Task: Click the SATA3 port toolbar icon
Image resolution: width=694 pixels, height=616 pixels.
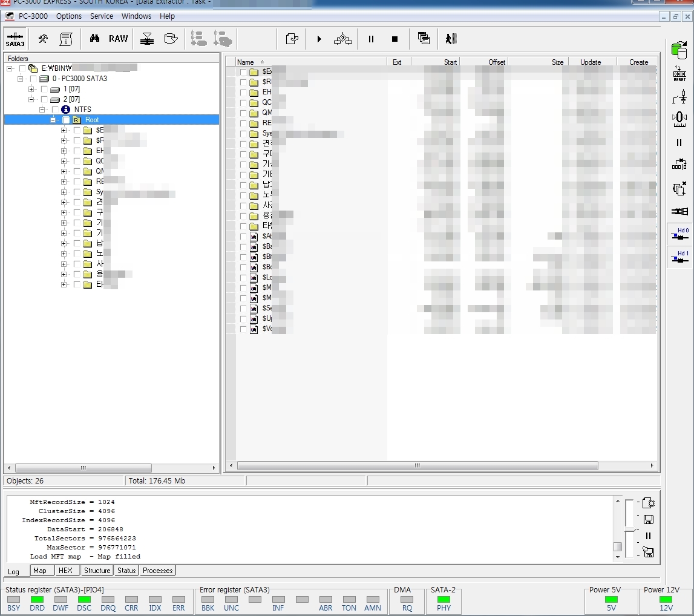Action: pyautogui.click(x=15, y=39)
